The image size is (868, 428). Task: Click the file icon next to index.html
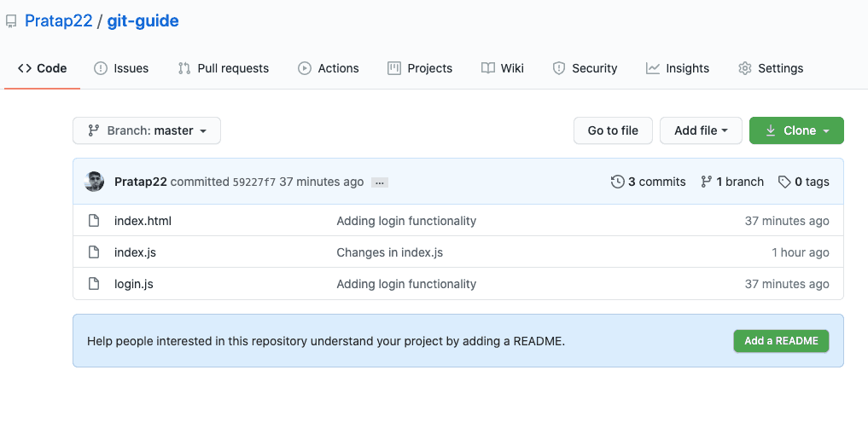click(94, 221)
